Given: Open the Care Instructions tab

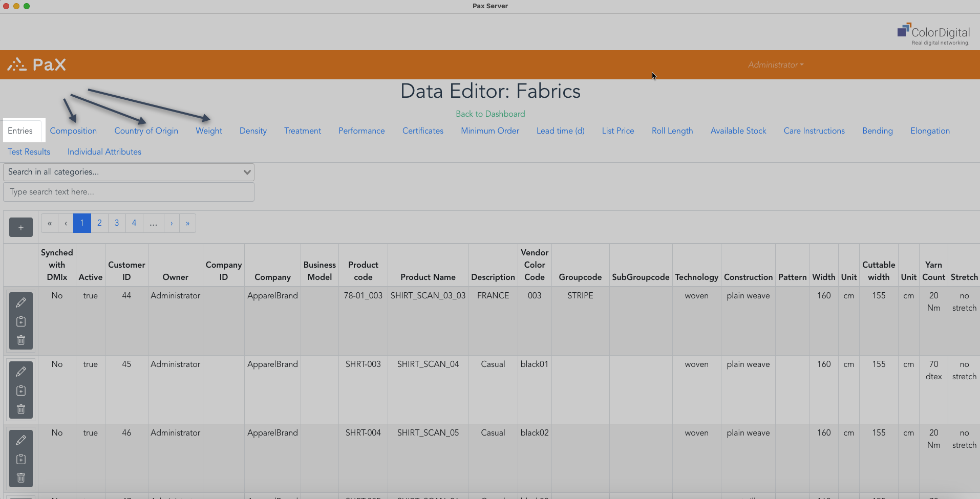Looking at the screenshot, I should click(x=814, y=131).
